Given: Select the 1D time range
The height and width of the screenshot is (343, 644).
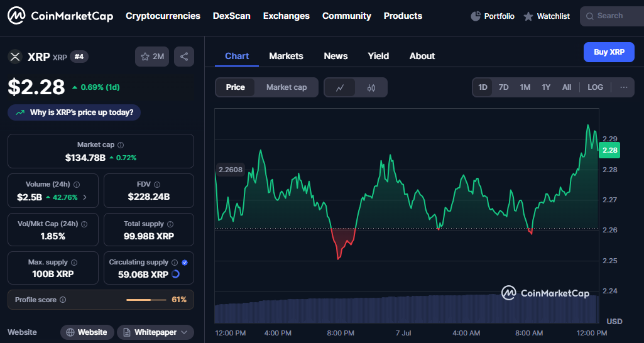Looking at the screenshot, I should tap(483, 87).
